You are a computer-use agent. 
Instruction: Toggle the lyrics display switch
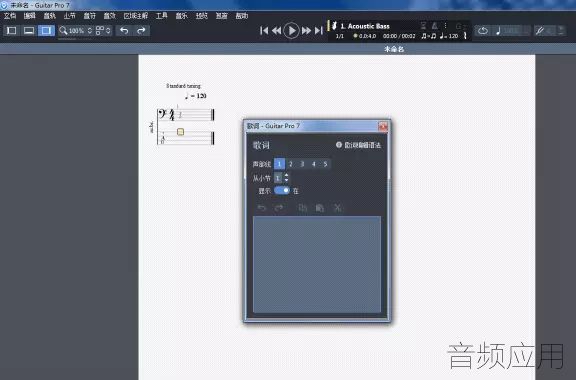pyautogui.click(x=282, y=190)
